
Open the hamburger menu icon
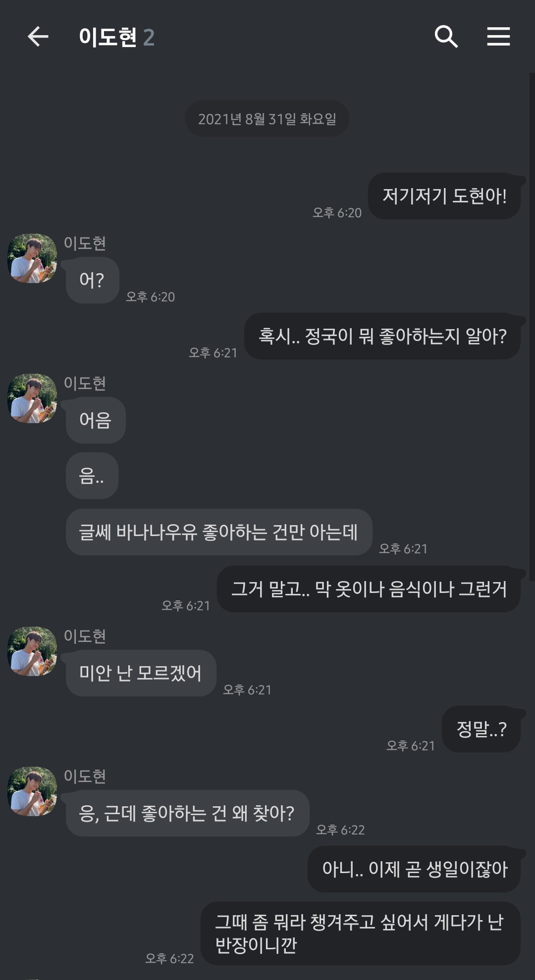click(498, 37)
